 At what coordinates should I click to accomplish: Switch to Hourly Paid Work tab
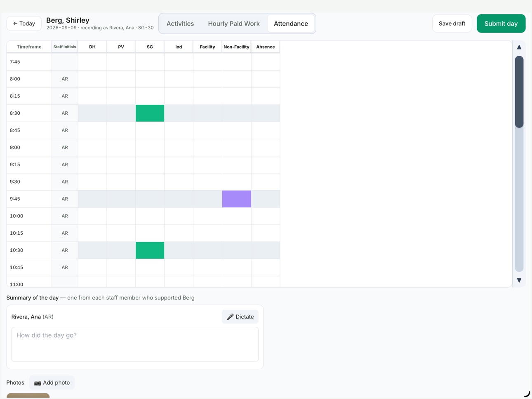click(234, 24)
